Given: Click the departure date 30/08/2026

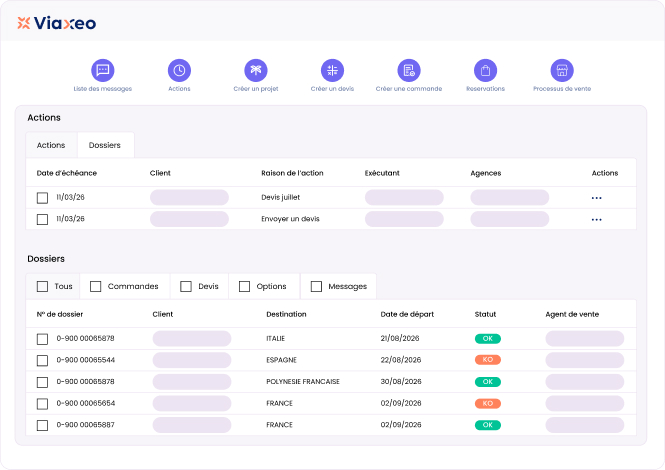Looking at the screenshot, I should click(x=401, y=382).
